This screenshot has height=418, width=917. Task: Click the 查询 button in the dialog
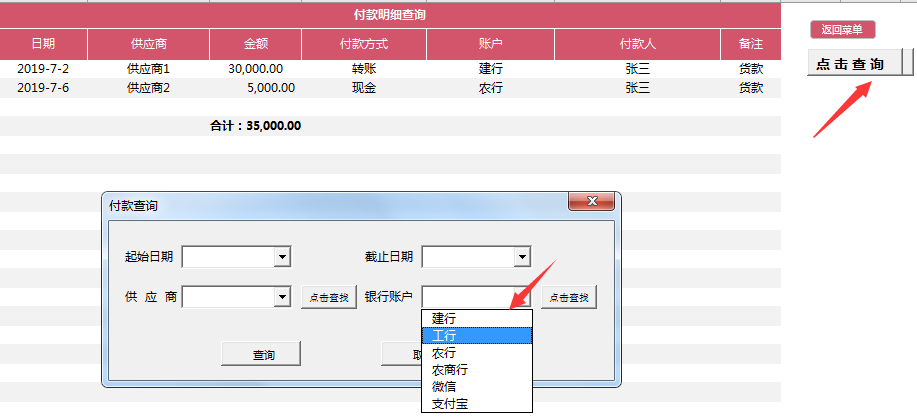click(x=261, y=354)
